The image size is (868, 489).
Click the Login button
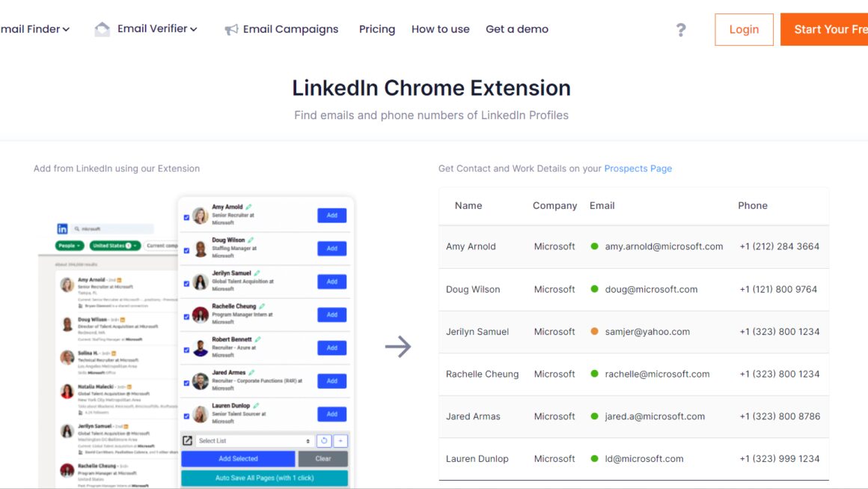click(x=744, y=29)
